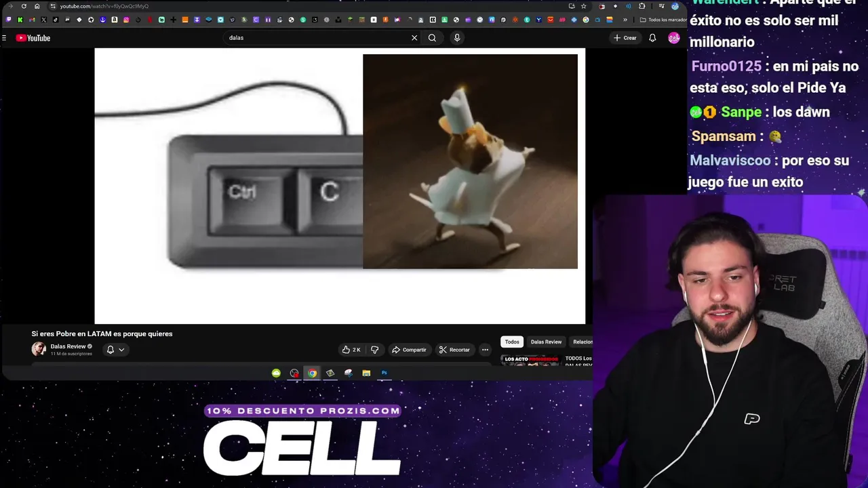Open TikTok bookmark in bookmarks bar

click(x=56, y=20)
